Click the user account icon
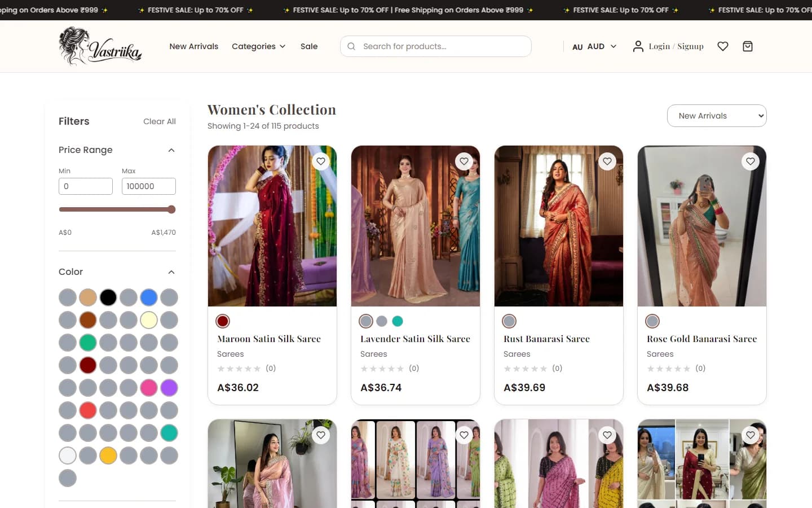The height and width of the screenshot is (508, 812). [638, 46]
